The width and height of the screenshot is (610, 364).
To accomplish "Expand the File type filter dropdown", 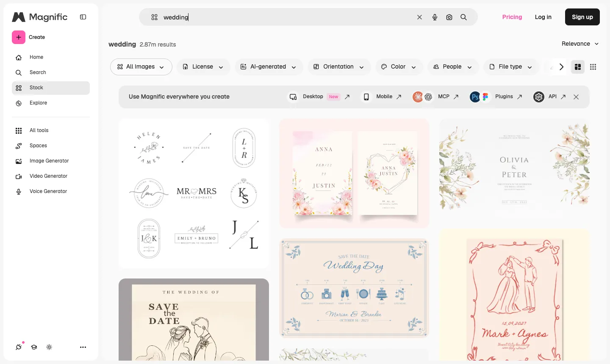I will point(511,67).
